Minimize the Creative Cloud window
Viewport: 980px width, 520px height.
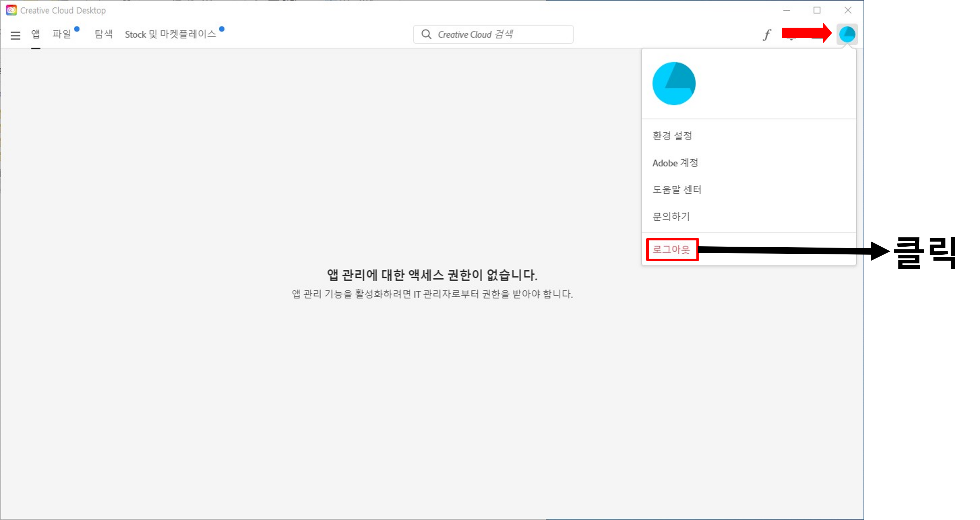coord(787,10)
